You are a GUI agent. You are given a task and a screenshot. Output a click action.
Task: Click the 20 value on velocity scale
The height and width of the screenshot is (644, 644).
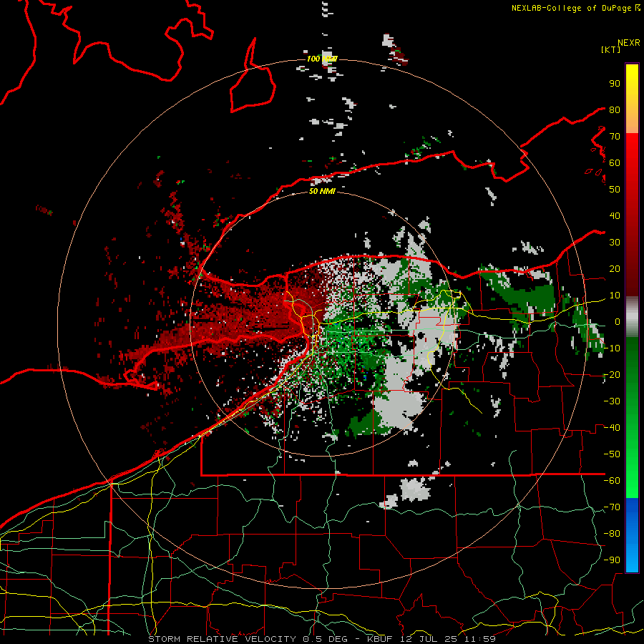pos(615,268)
